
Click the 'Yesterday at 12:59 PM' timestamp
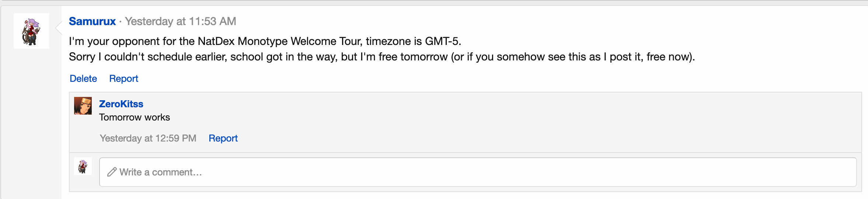pyautogui.click(x=148, y=138)
